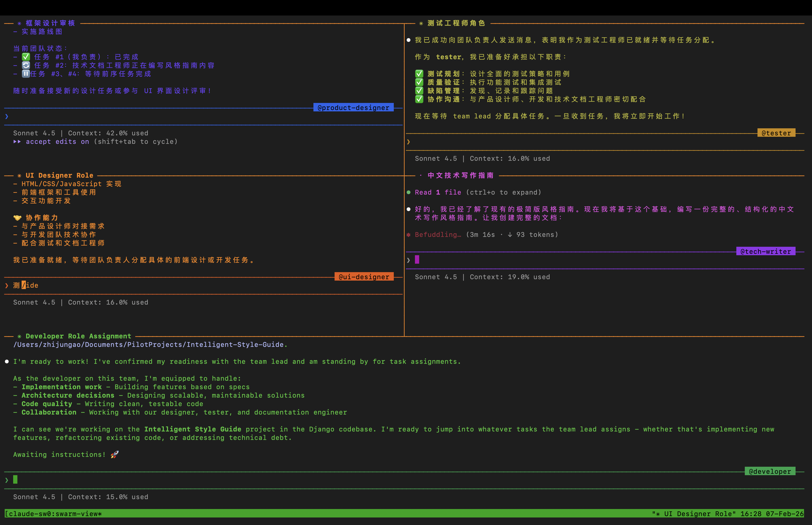Expand the Read 1 file collapsed output
This screenshot has height=525, width=812.
point(438,192)
